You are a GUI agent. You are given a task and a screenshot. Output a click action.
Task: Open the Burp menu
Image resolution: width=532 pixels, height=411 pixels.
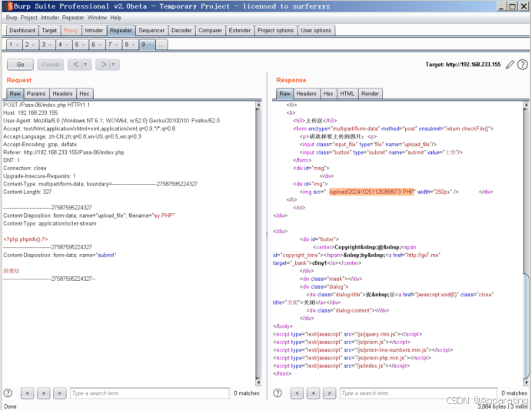pos(12,18)
